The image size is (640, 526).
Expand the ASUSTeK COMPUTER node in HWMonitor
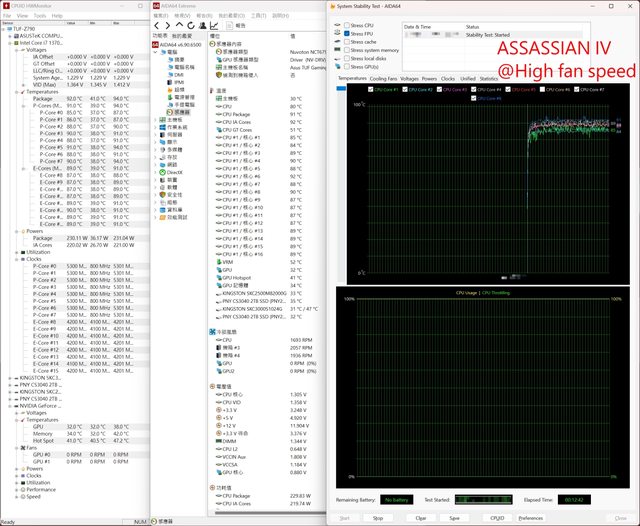coord(11,37)
